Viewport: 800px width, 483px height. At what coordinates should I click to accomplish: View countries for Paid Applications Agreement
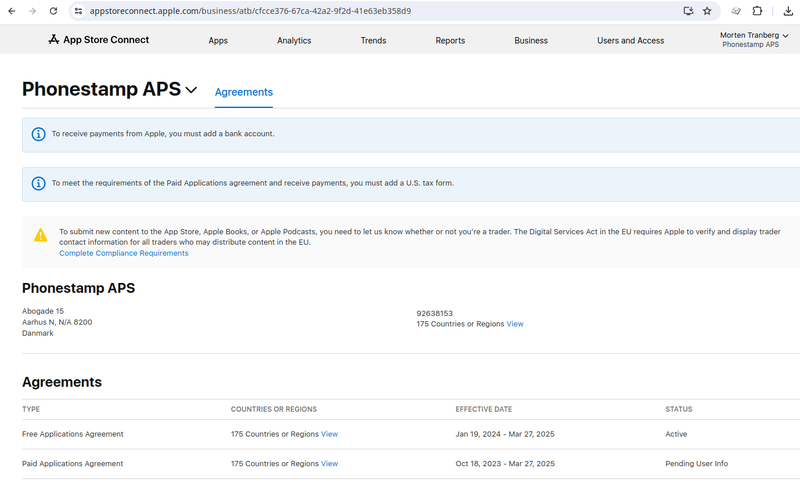(x=329, y=464)
